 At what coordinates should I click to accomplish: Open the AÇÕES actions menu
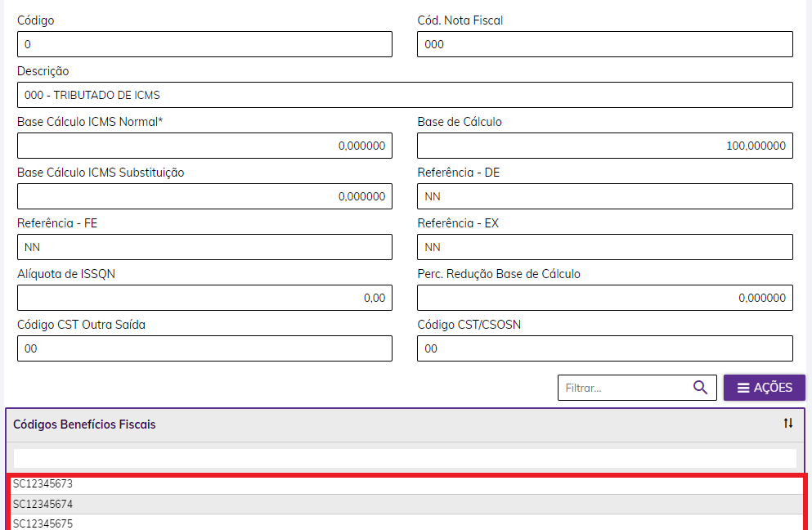764,388
